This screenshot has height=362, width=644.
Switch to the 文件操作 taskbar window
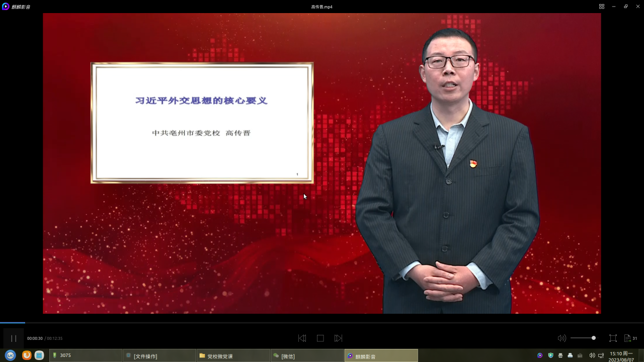pyautogui.click(x=159, y=355)
